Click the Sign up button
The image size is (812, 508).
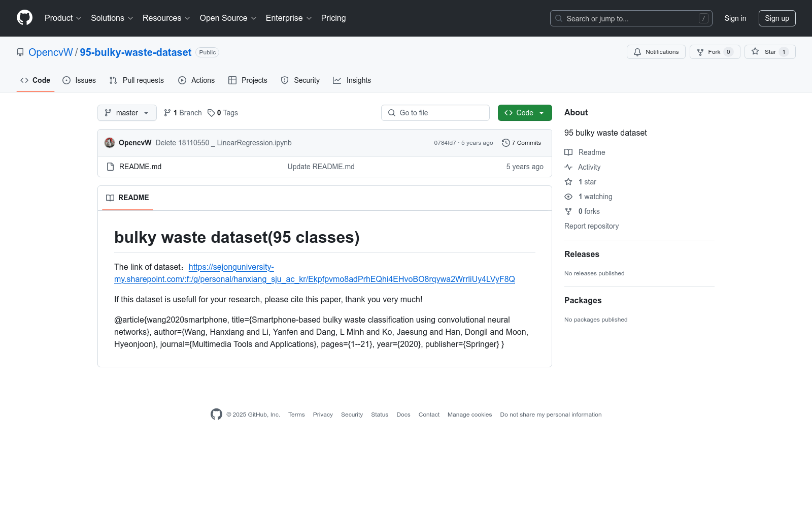click(777, 18)
